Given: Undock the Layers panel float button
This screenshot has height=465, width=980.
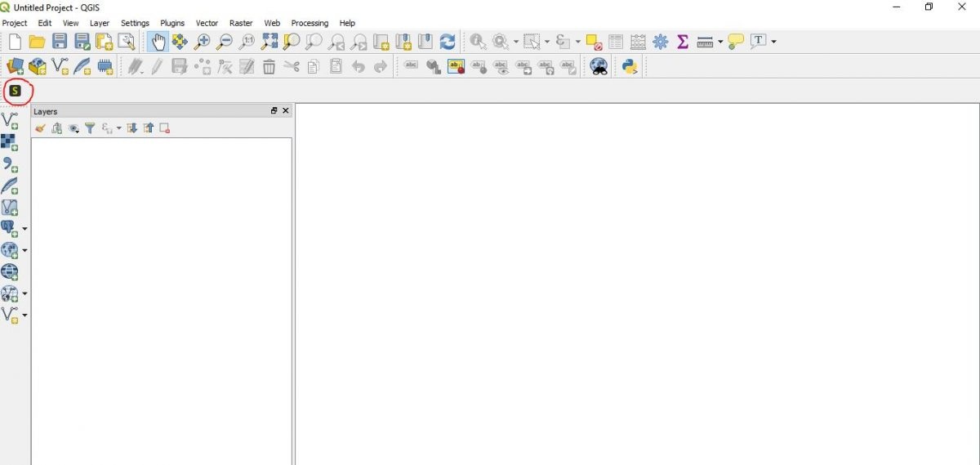Looking at the screenshot, I should click(274, 111).
